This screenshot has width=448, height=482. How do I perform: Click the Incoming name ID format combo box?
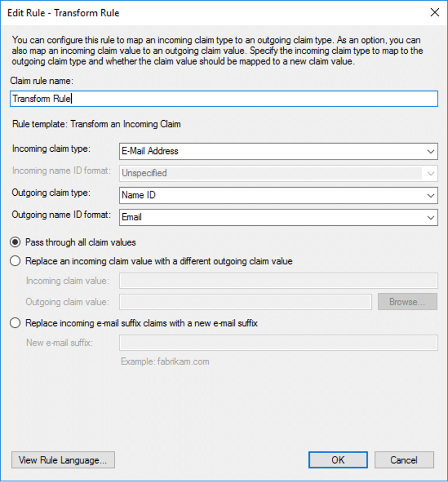coord(272,173)
